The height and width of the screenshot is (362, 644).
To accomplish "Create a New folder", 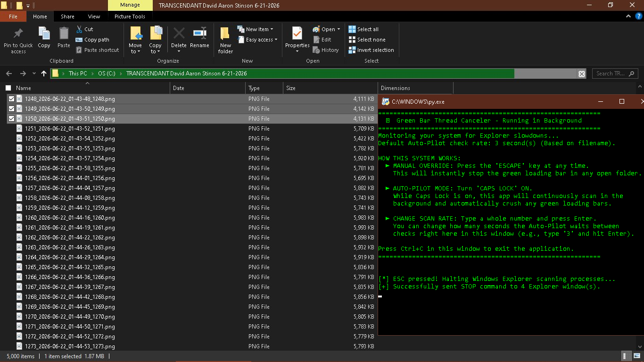I will tap(225, 40).
